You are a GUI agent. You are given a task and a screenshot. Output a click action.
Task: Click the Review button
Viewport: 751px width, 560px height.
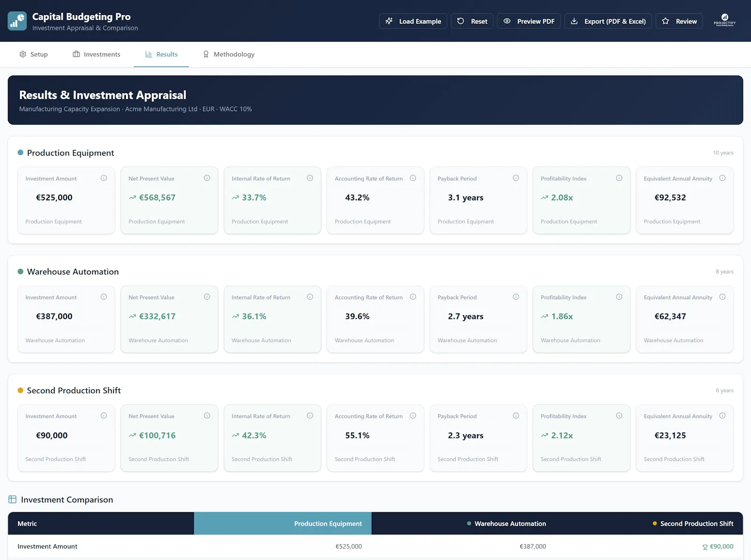679,21
